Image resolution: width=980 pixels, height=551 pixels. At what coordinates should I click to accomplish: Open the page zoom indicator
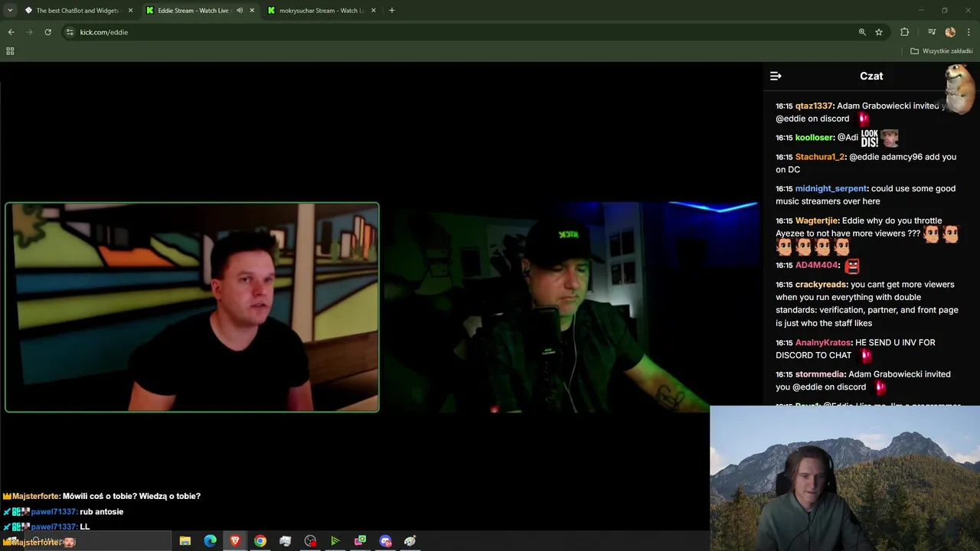(x=862, y=32)
